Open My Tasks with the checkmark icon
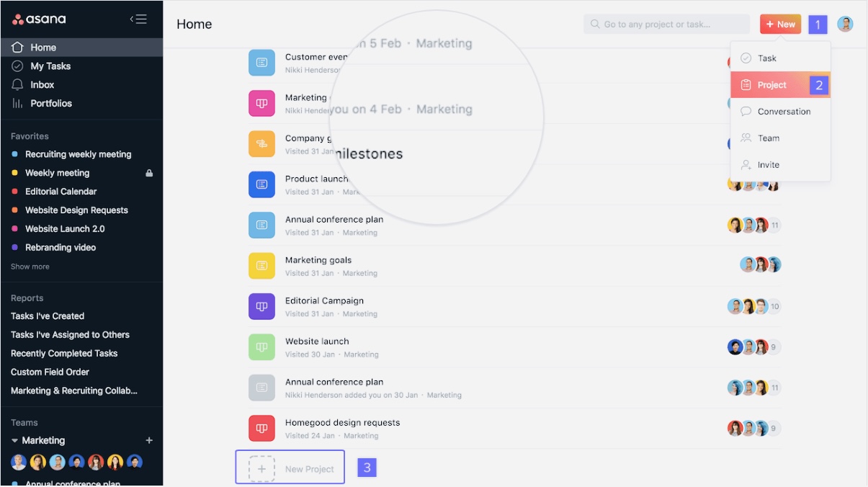 pyautogui.click(x=18, y=66)
